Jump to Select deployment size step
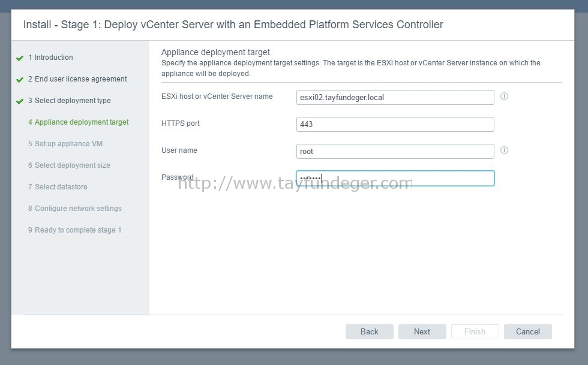This screenshot has height=365, width=588. click(x=69, y=165)
